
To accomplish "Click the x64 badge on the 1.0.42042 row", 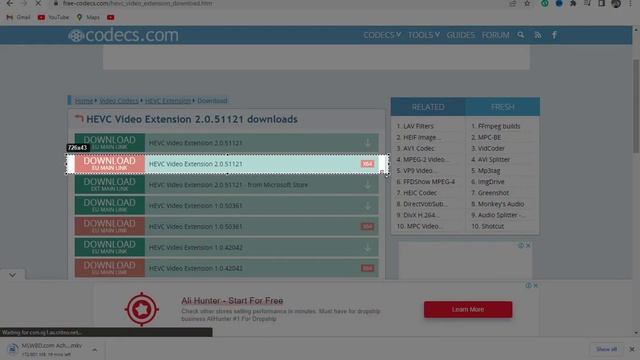I will (x=367, y=268).
